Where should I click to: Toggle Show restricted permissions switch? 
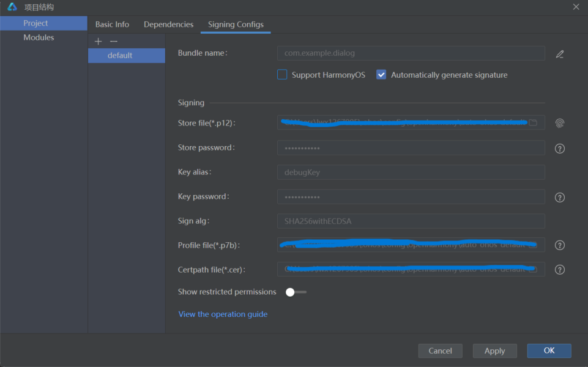coord(296,292)
